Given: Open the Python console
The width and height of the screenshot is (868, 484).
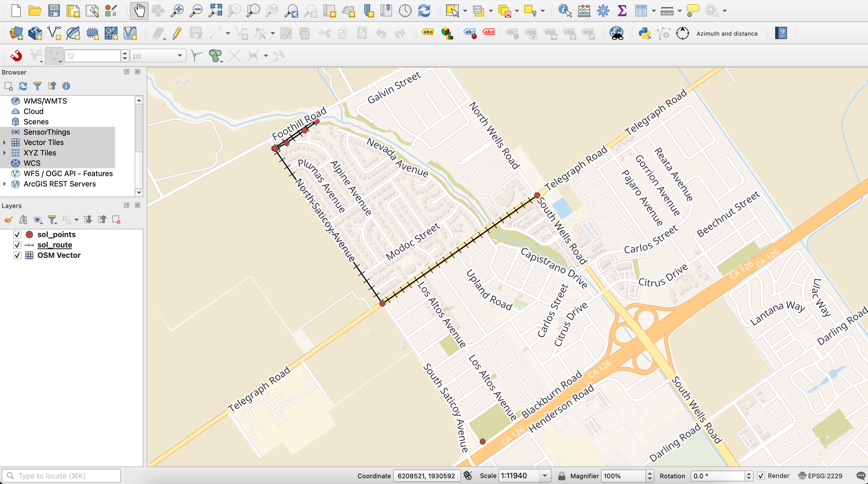Looking at the screenshot, I should coord(645,33).
